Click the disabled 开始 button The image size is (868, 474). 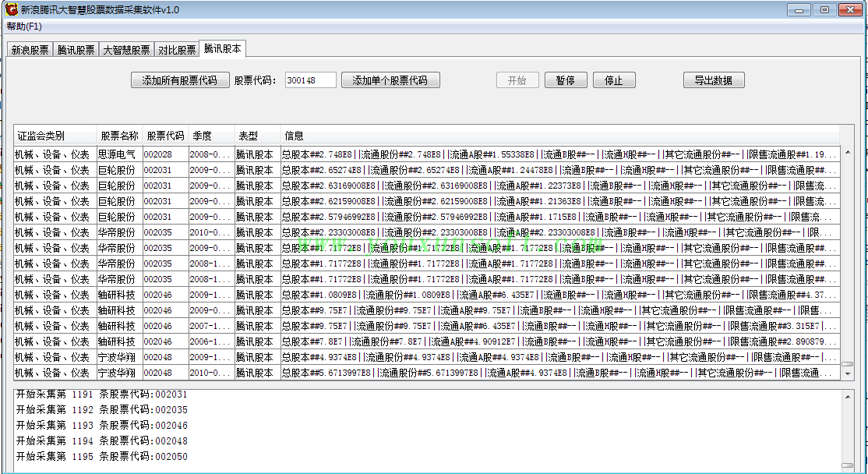coord(517,80)
